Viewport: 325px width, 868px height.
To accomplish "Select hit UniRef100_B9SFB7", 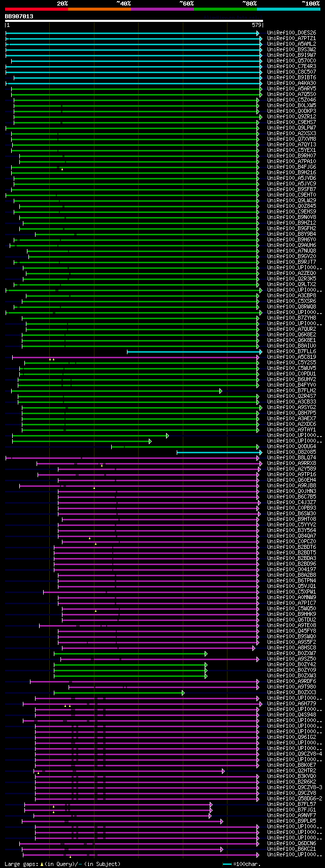I will click(x=291, y=190).
